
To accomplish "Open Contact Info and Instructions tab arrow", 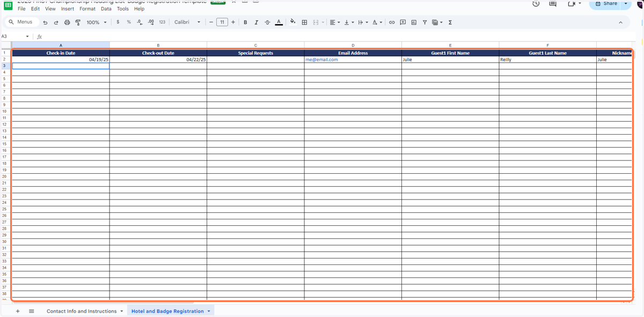I will coord(122,311).
